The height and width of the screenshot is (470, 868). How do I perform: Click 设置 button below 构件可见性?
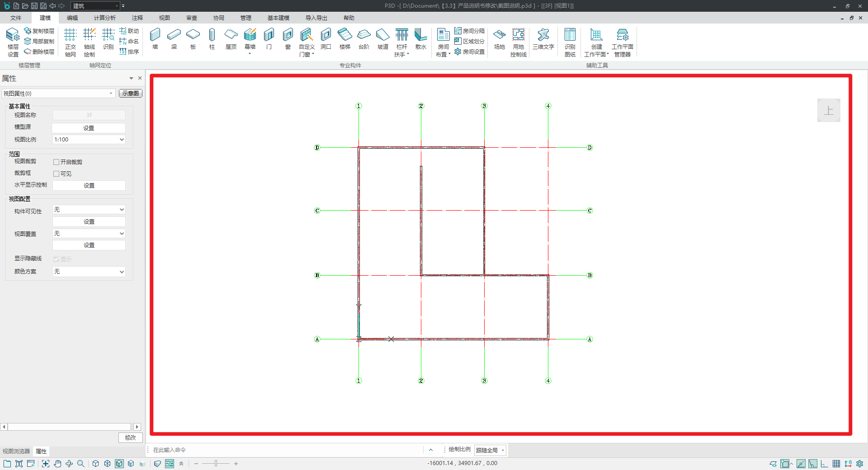tap(89, 222)
